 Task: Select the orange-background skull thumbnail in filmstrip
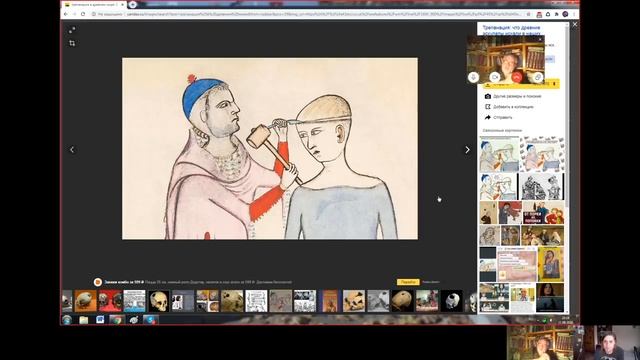tap(85, 301)
